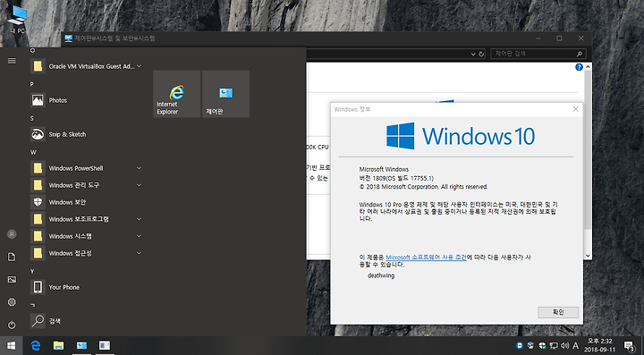Click the deathwing user name text
The image size is (644, 355).
(381, 275)
